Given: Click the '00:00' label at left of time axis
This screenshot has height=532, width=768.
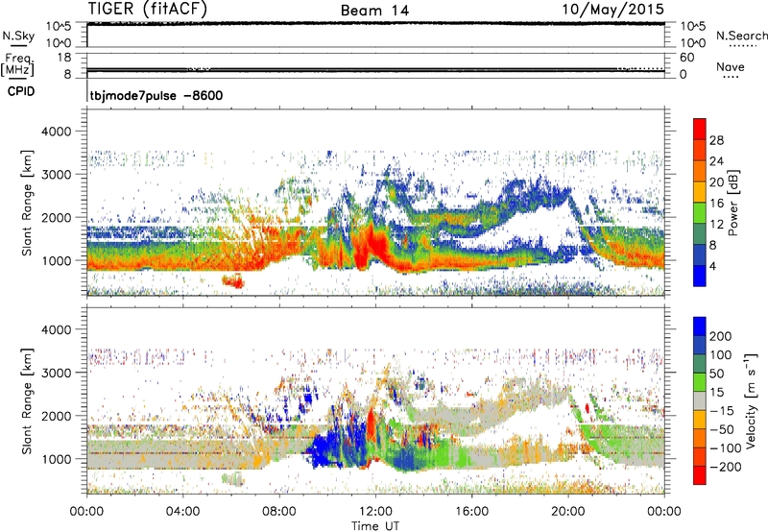Looking at the screenshot, I should pos(86,511).
